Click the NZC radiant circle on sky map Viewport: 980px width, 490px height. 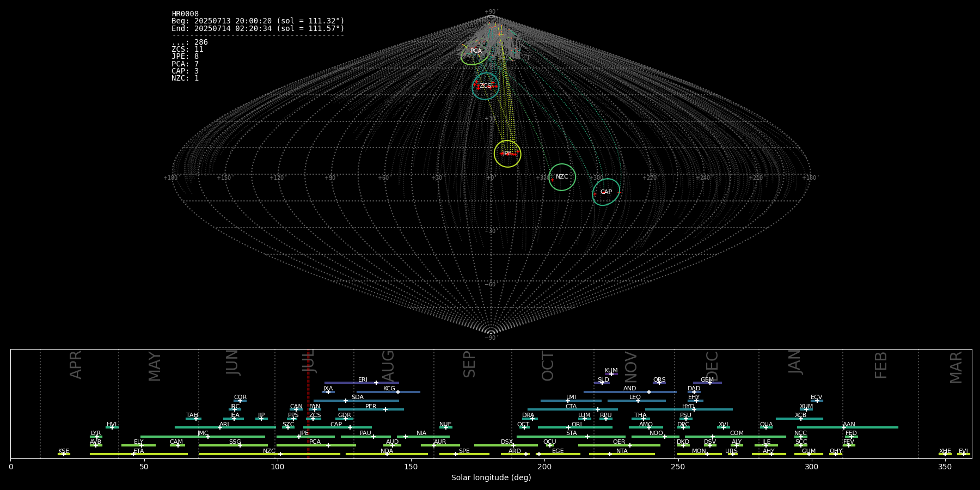click(x=562, y=177)
